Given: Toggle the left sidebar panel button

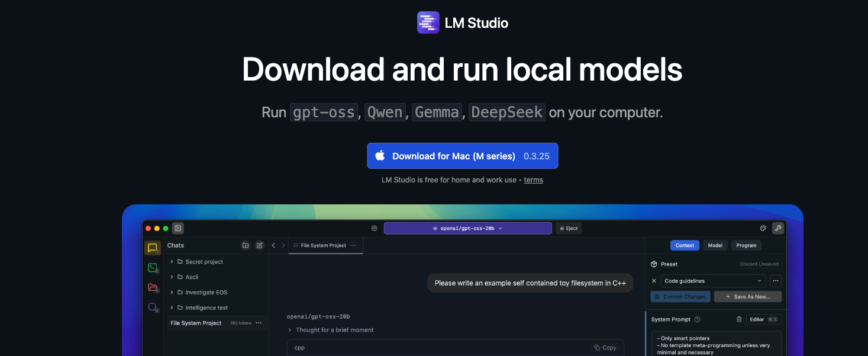Looking at the screenshot, I should click(x=178, y=228).
